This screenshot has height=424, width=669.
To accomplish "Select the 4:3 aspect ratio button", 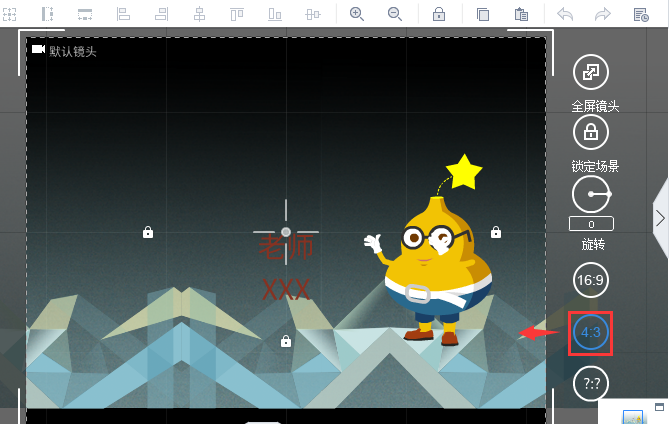I will 591,333.
